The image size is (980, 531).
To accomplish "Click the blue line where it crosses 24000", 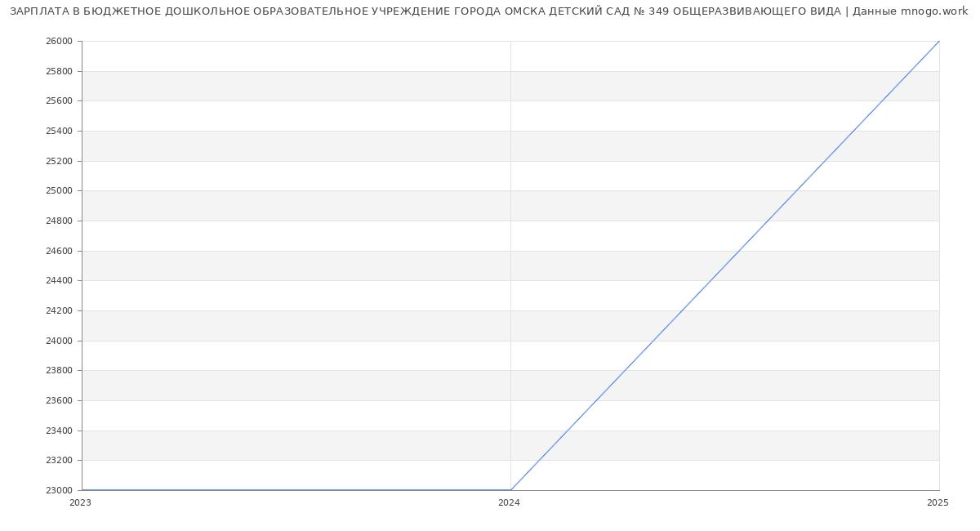I will [x=653, y=341].
